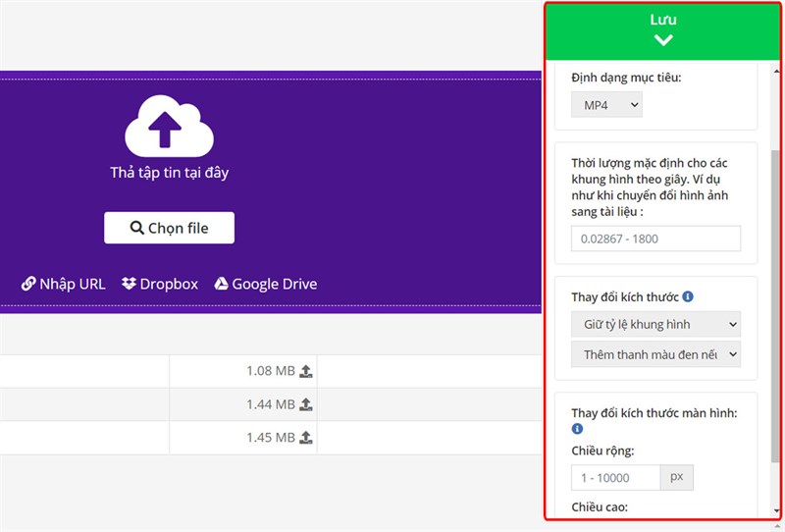Choose Dropbox as file source

(x=160, y=284)
